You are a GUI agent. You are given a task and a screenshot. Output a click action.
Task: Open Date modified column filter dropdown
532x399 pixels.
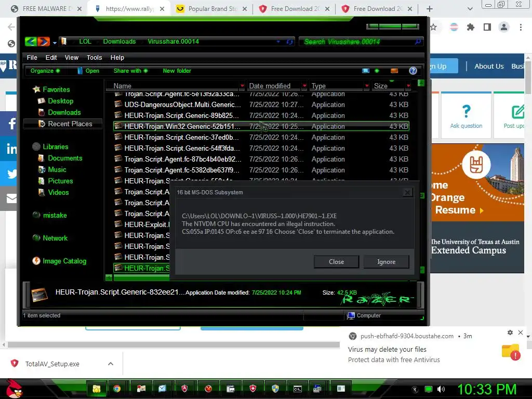304,86
